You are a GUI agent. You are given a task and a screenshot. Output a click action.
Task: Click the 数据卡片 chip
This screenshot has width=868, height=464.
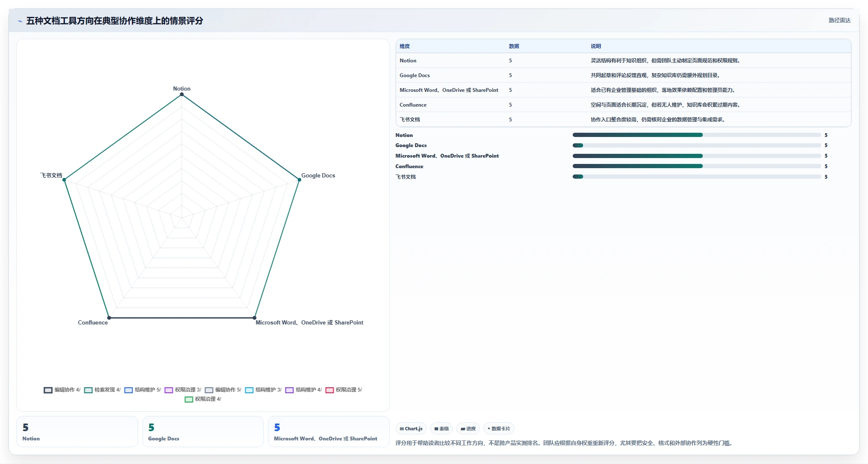[x=498, y=429]
